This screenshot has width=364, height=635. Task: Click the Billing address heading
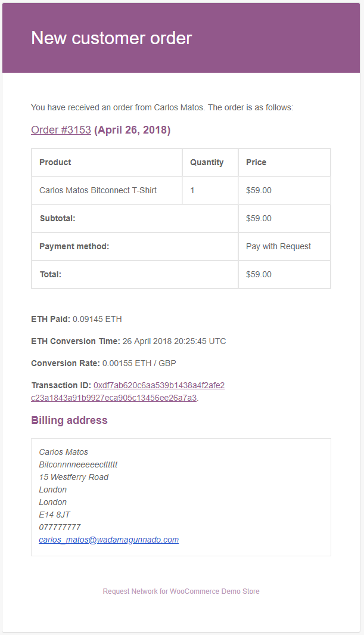pos(69,420)
